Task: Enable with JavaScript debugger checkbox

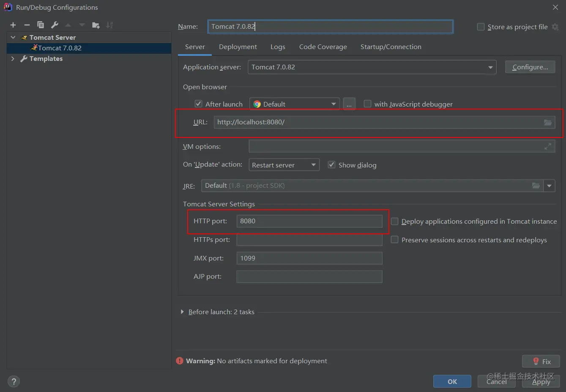Action: pos(367,104)
